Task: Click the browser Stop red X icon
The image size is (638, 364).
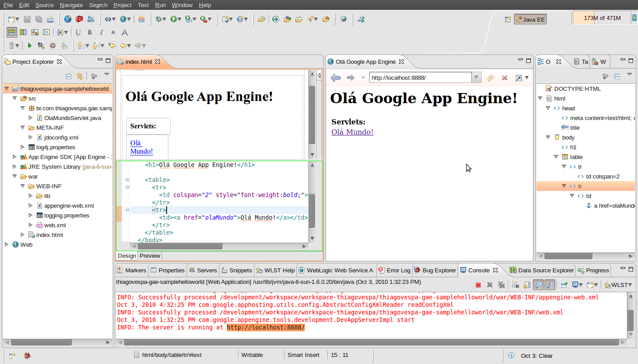Action: click(504, 78)
